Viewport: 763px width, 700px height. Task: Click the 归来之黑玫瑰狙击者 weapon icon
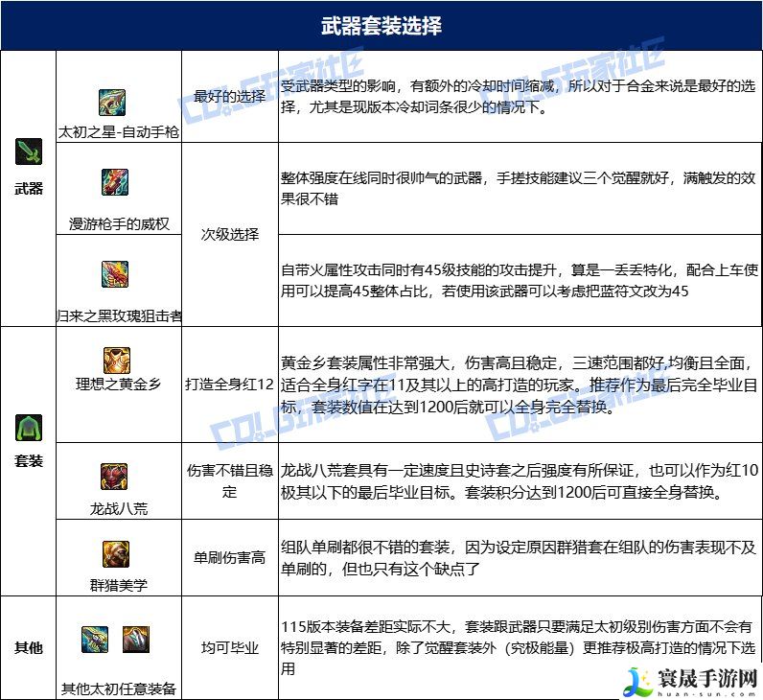point(115,274)
